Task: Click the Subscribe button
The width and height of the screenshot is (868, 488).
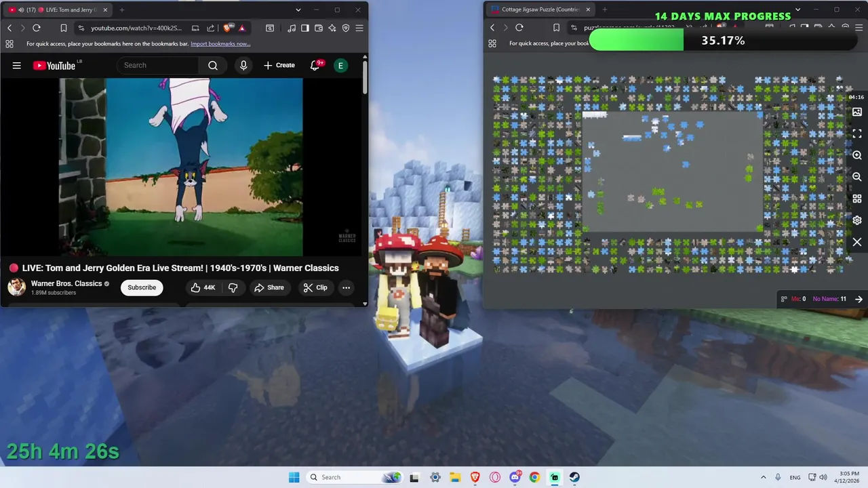Action: click(x=142, y=287)
